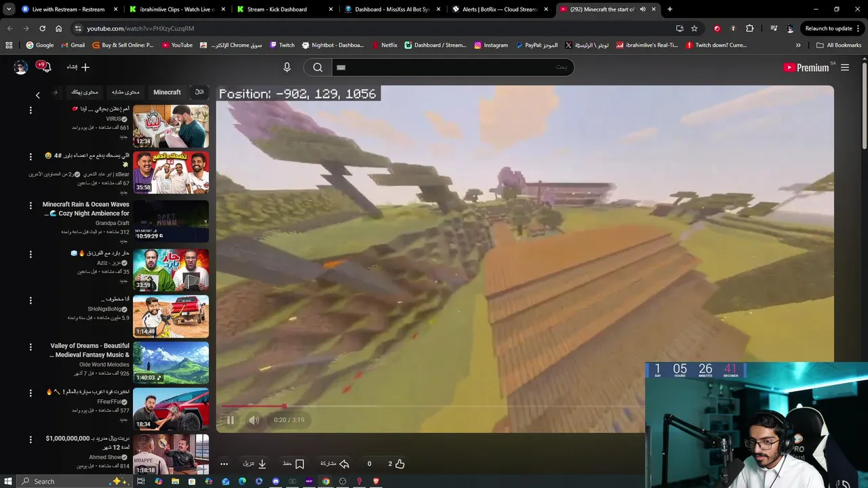Screen dimensions: 868x488
Task: Like the video with thumbs up
Action: (x=400, y=464)
